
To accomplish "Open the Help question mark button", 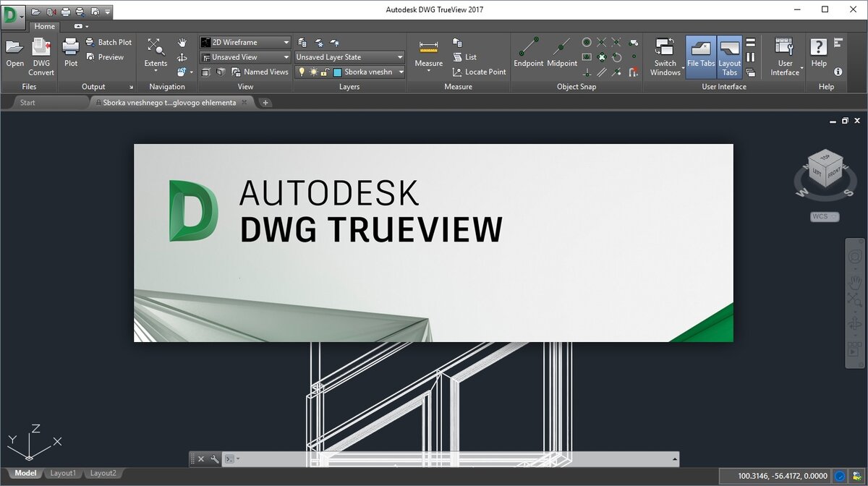I will pos(819,53).
